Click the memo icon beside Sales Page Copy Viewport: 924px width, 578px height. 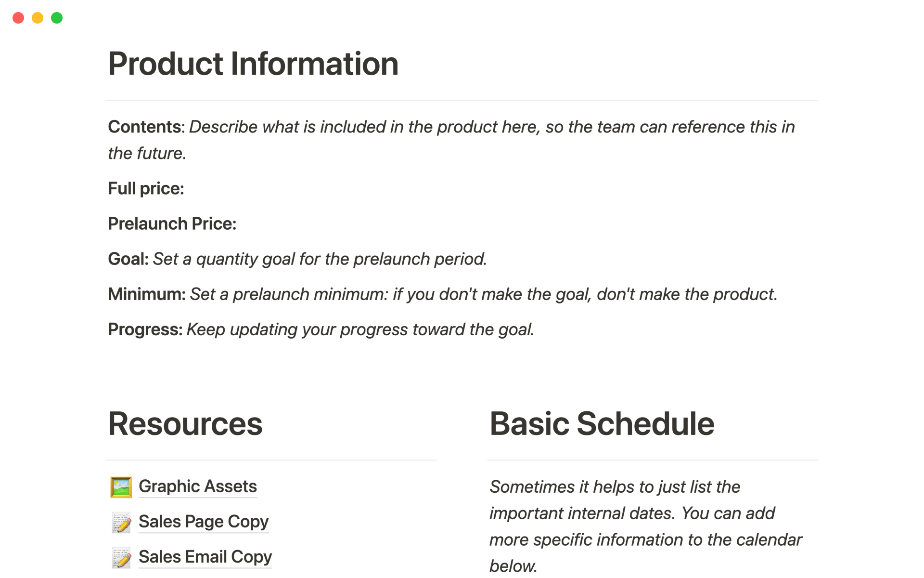[x=121, y=522]
